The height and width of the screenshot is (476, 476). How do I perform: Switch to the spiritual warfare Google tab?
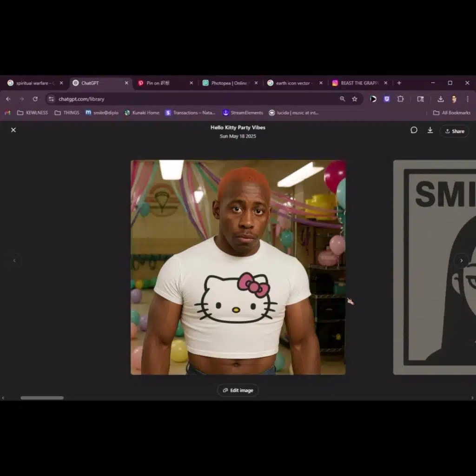tap(35, 83)
